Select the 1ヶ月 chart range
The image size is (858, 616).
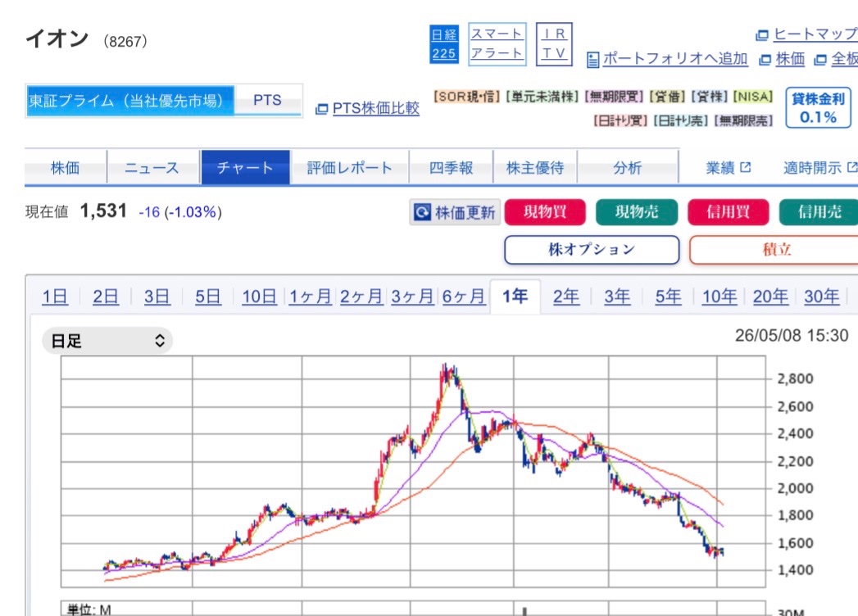coord(311,297)
